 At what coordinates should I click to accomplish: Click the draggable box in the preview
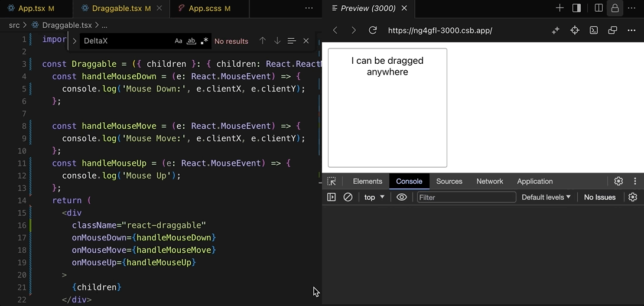pos(387,108)
